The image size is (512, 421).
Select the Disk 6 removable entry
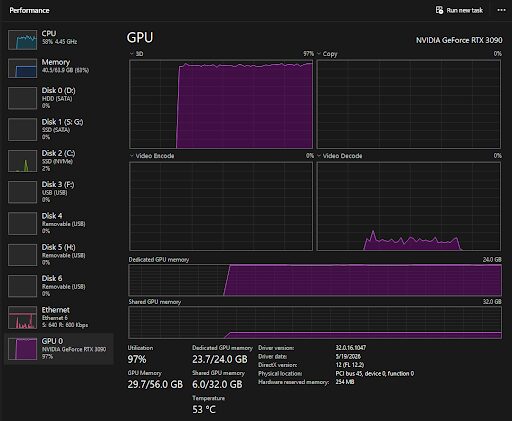[59, 286]
